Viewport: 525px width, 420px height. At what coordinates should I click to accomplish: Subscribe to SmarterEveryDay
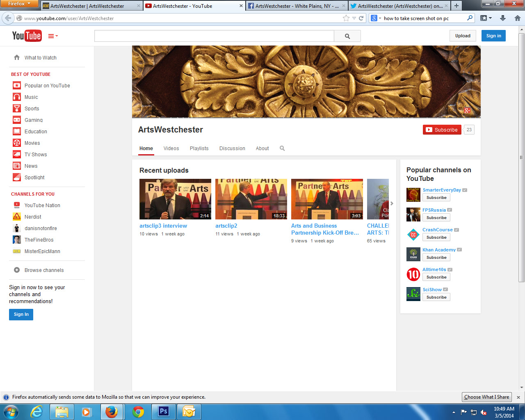(436, 198)
